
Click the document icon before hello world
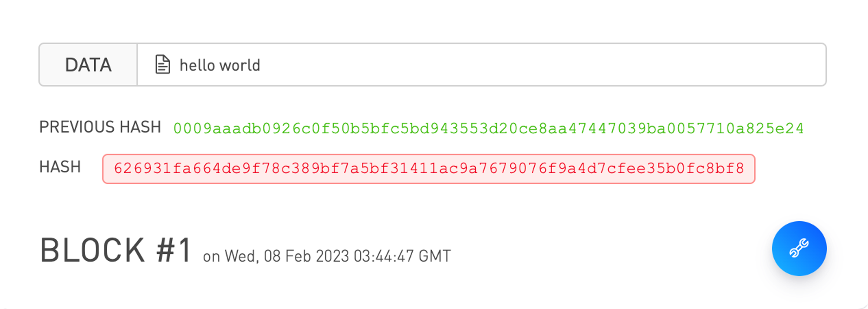pos(163,65)
